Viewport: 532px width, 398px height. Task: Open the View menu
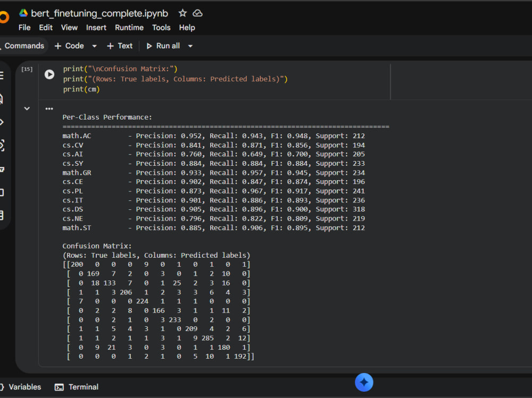[69, 28]
